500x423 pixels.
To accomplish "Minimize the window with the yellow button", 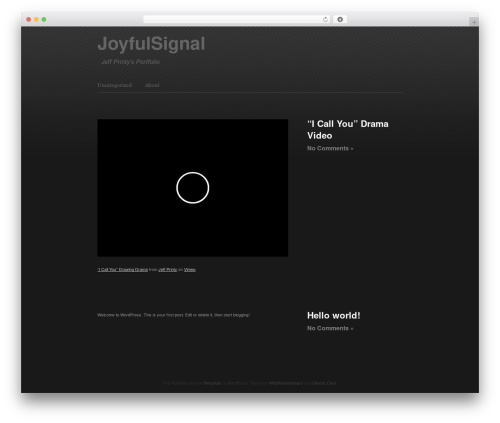I will [x=36, y=20].
